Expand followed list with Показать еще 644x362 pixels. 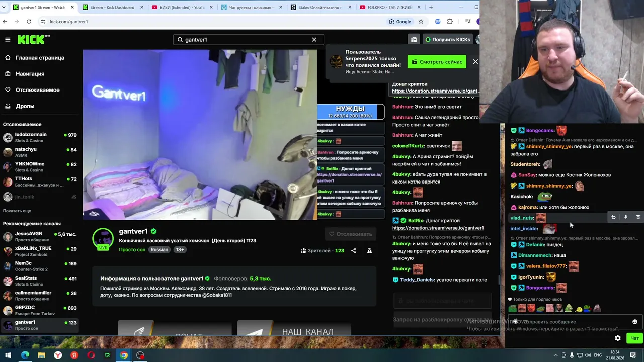pyautogui.click(x=17, y=211)
